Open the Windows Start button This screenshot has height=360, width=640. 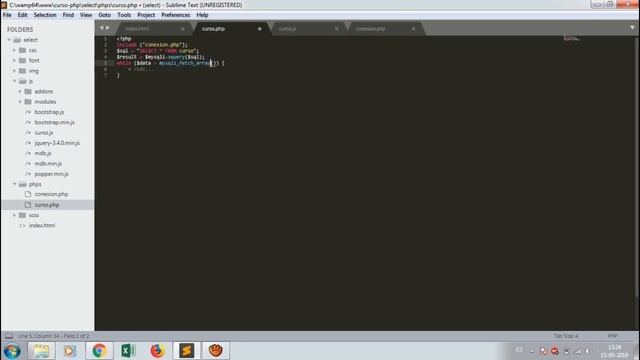coord(12,351)
